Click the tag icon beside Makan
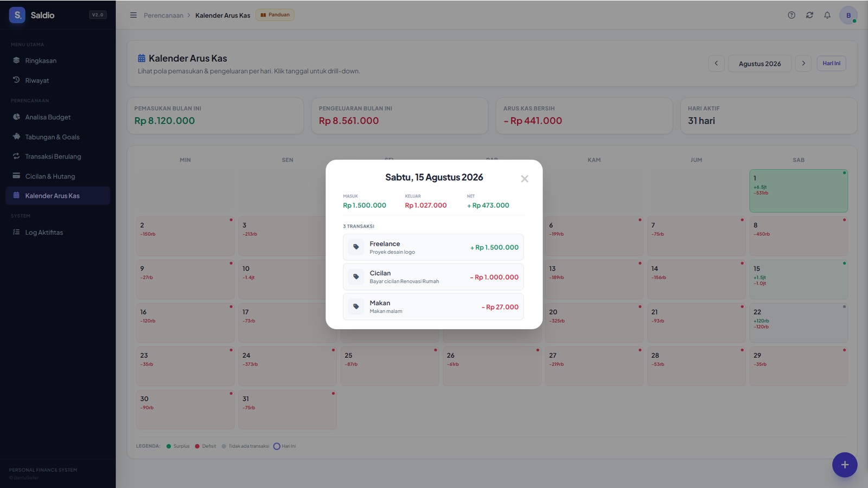Image resolution: width=868 pixels, height=488 pixels. (356, 307)
